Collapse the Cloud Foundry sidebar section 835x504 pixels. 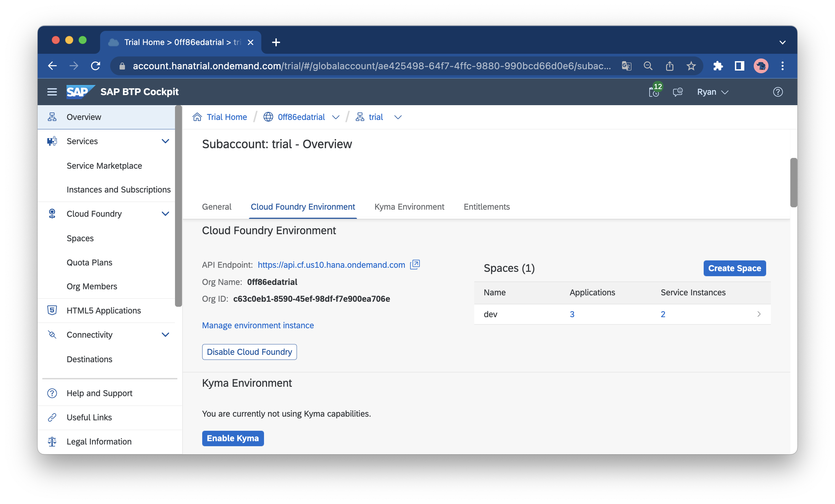pos(165,214)
